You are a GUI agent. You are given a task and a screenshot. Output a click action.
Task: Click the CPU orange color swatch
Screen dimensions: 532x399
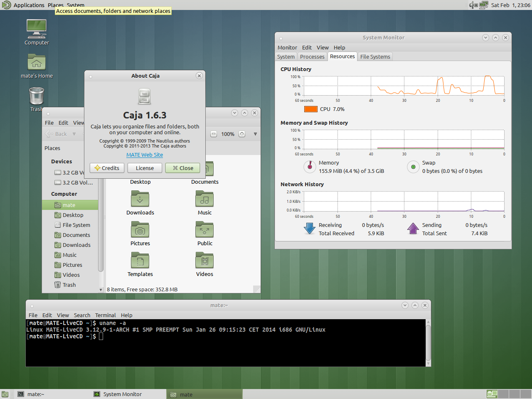click(x=310, y=109)
